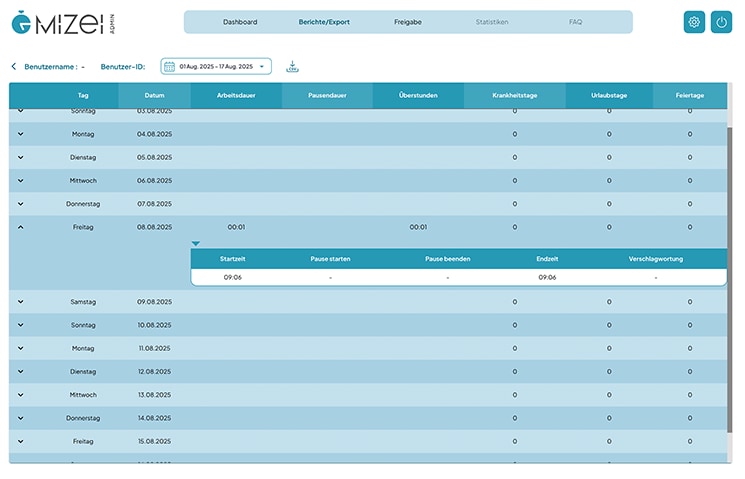Open the FAQ tab
This screenshot has width=745, height=479.
click(575, 22)
